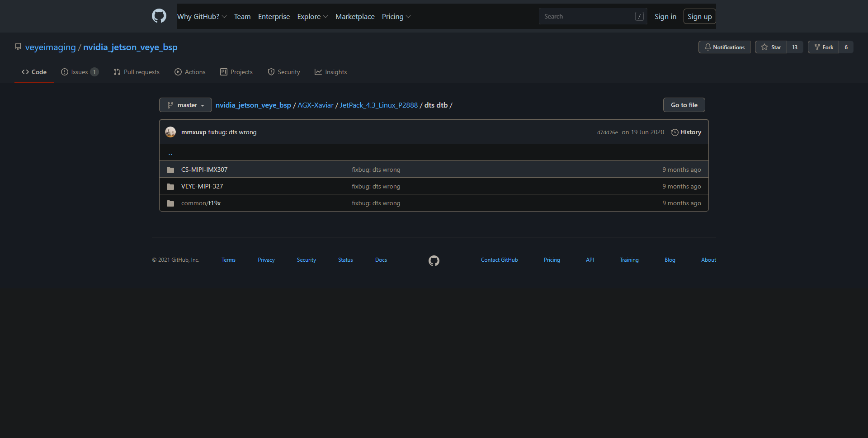Fork this repository
868x438 pixels.
(x=823, y=47)
